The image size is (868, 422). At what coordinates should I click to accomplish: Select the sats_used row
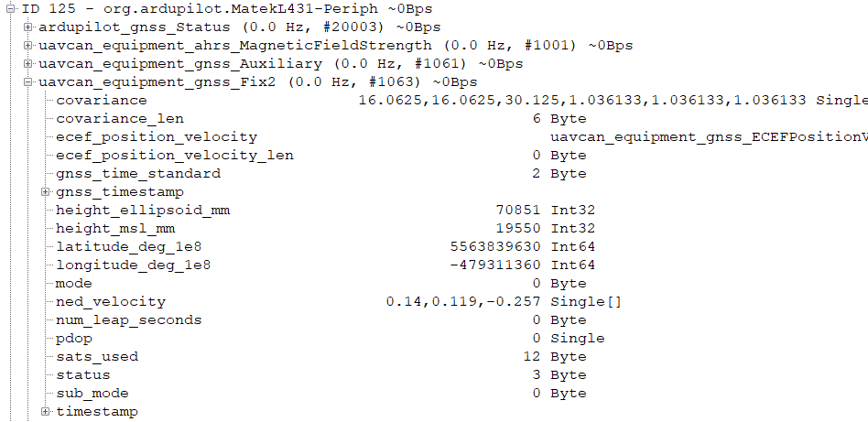tap(321, 357)
